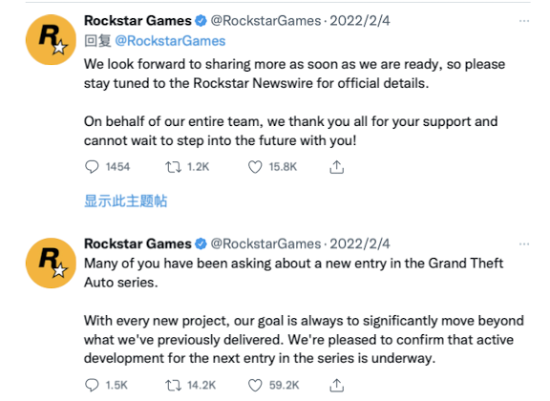
Task: Click Rockstar Games name on first tweet
Action: click(138, 21)
